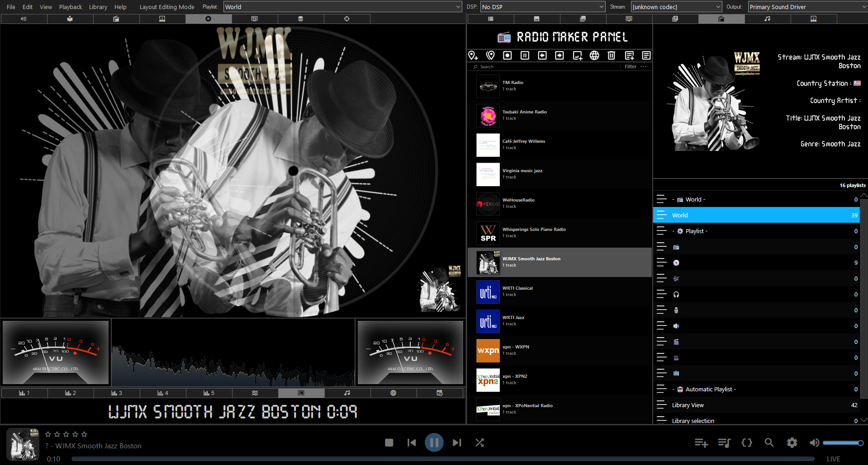Open the Playback menu

pos(71,7)
